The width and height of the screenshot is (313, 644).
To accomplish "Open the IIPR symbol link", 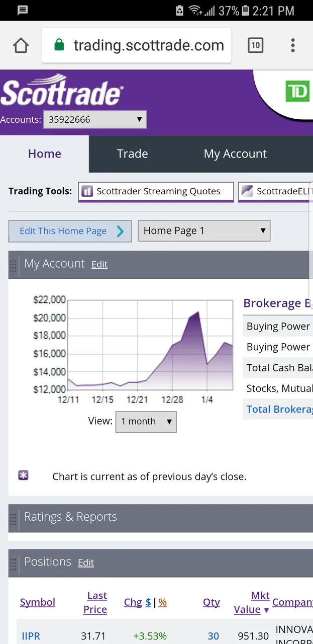I will (x=31, y=636).
